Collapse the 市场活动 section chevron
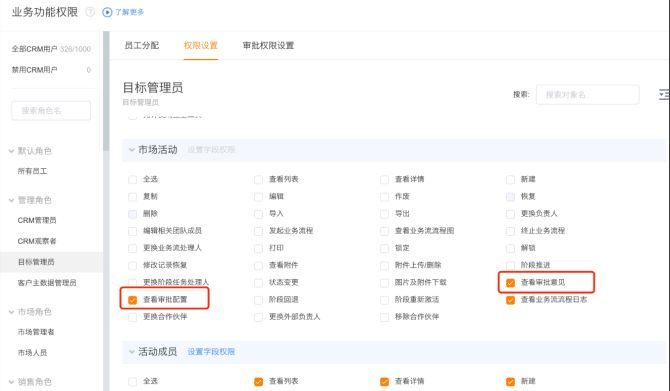 tap(132, 150)
